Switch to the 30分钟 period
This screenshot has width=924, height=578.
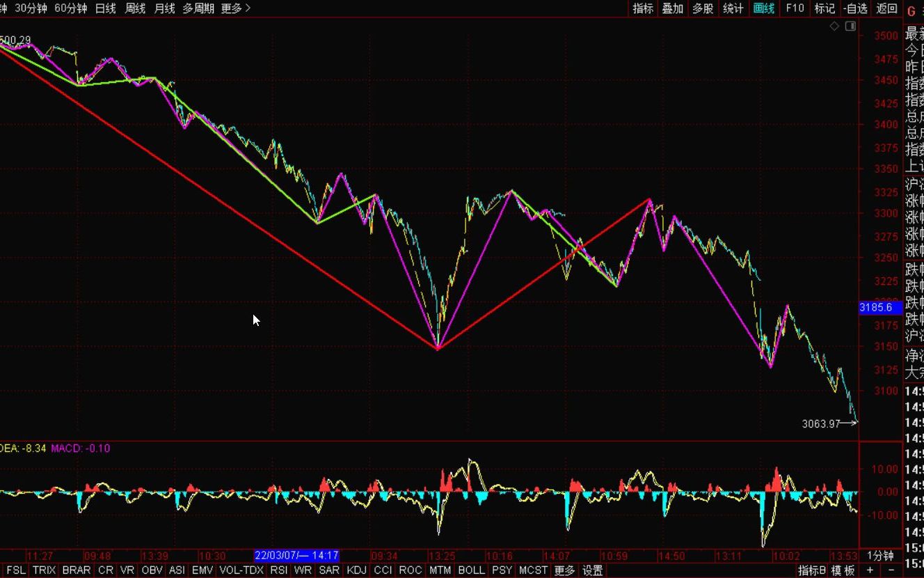(x=31, y=8)
